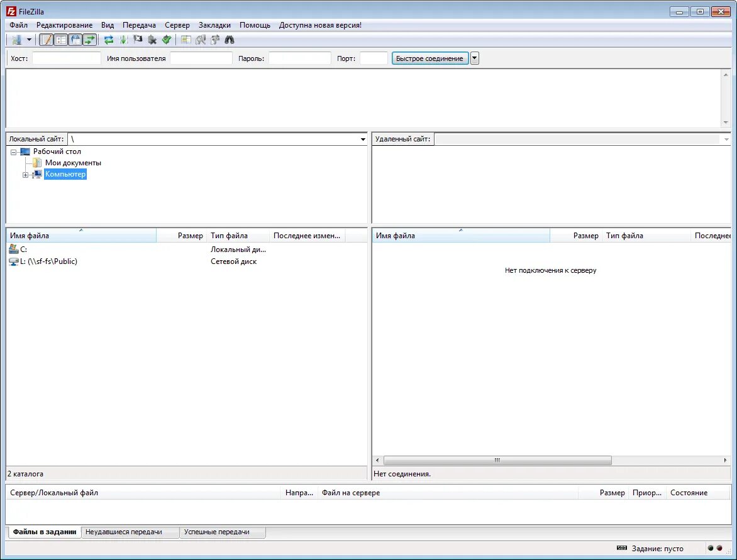Click the Пароль input field
The height and width of the screenshot is (560, 737).
(x=300, y=58)
